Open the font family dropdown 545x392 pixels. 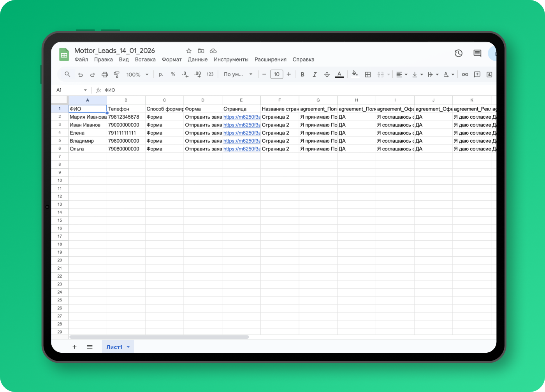coord(238,75)
